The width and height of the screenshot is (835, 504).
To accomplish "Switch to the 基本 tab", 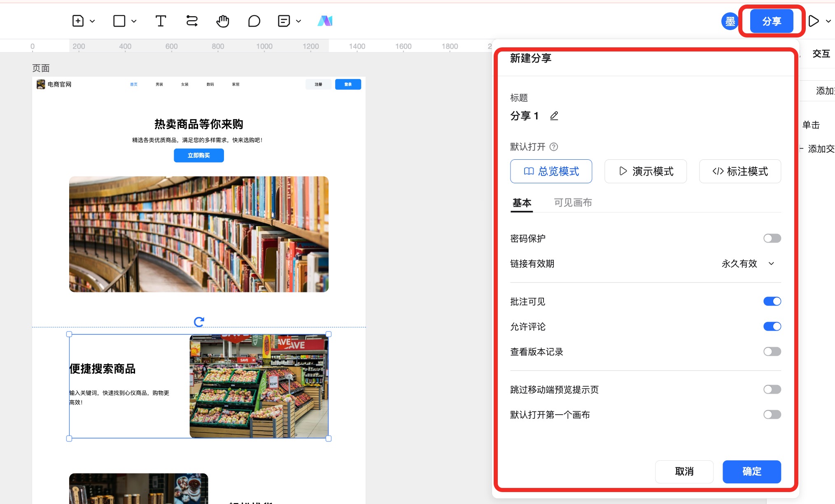I will point(522,203).
